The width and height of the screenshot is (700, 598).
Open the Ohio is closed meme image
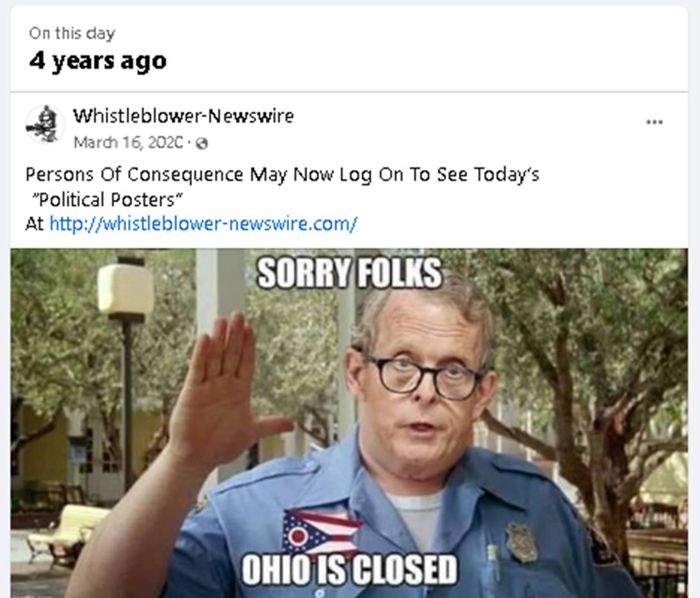click(x=349, y=423)
